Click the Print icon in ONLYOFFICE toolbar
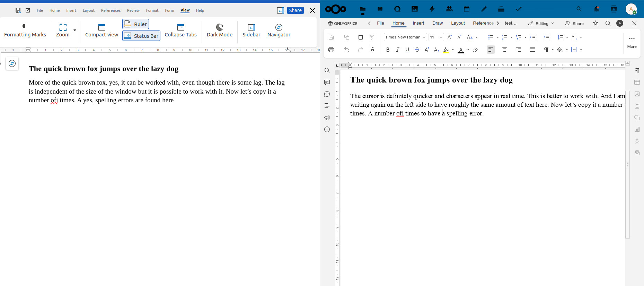 click(x=331, y=50)
